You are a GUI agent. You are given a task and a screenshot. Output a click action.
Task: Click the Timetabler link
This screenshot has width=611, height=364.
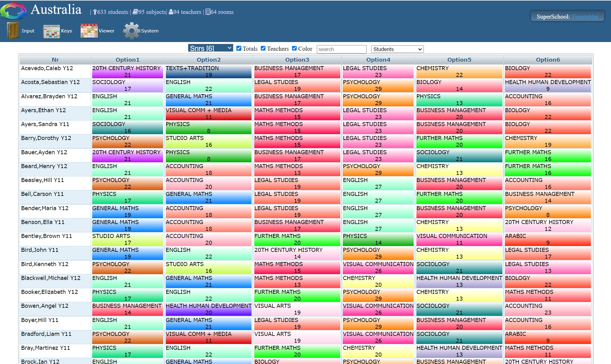pos(584,17)
